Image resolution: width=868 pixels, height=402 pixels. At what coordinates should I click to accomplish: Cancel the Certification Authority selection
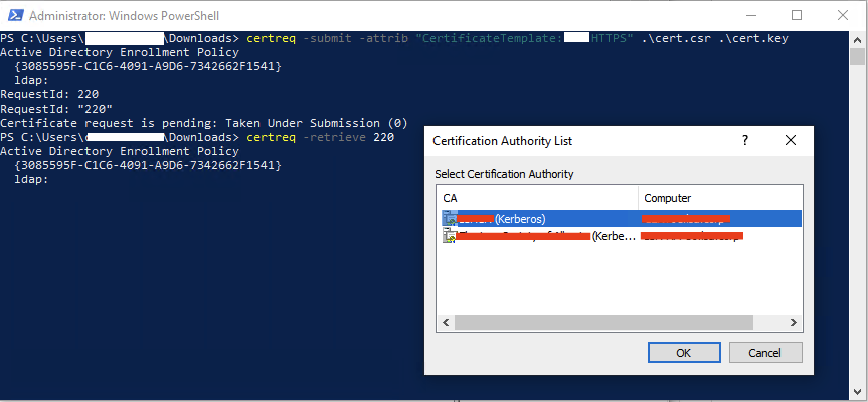tap(765, 352)
